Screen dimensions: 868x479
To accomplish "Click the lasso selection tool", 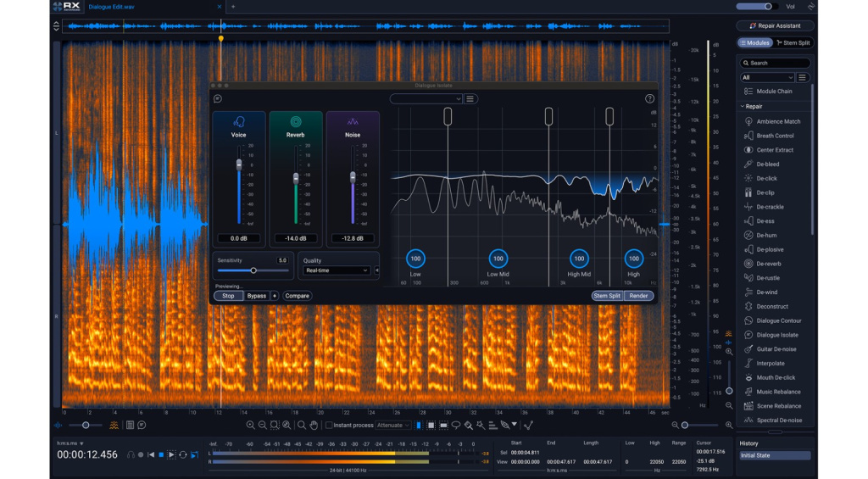I will (x=455, y=425).
